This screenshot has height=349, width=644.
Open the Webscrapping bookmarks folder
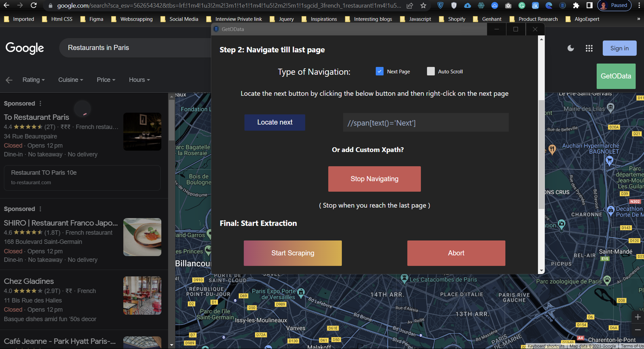132,19
